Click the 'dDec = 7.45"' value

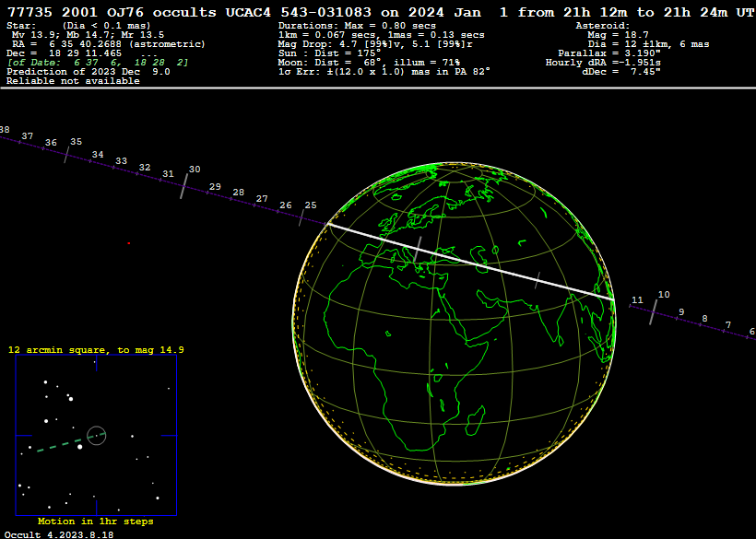tap(621, 72)
